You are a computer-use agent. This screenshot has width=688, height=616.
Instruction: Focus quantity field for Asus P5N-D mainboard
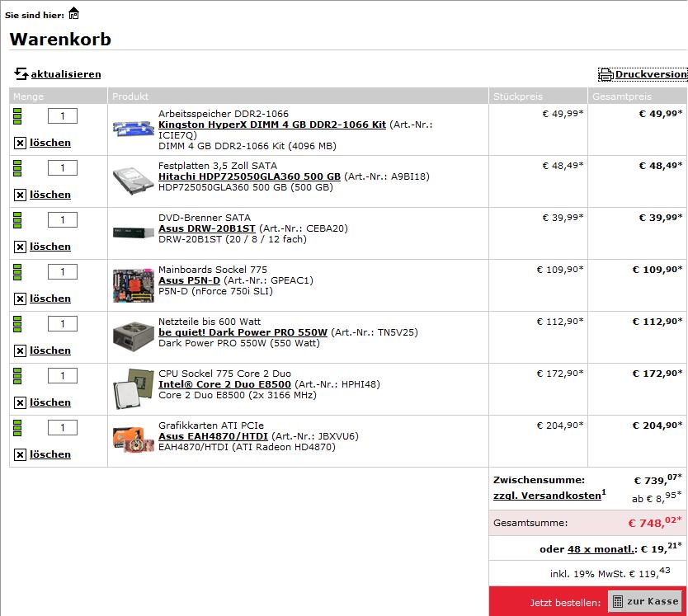[63, 271]
